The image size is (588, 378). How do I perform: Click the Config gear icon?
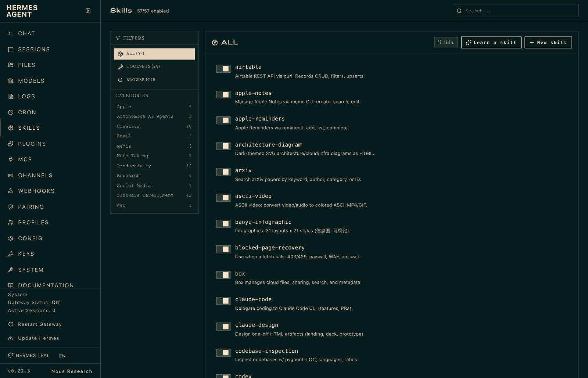click(x=11, y=238)
